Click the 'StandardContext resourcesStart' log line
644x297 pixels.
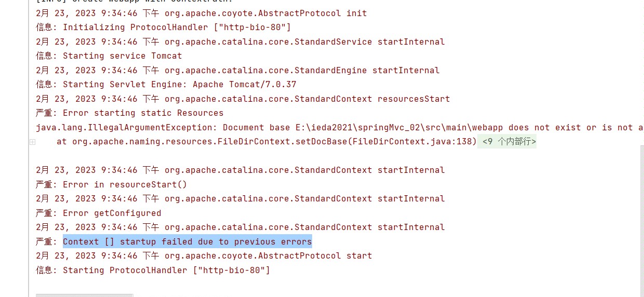click(243, 99)
